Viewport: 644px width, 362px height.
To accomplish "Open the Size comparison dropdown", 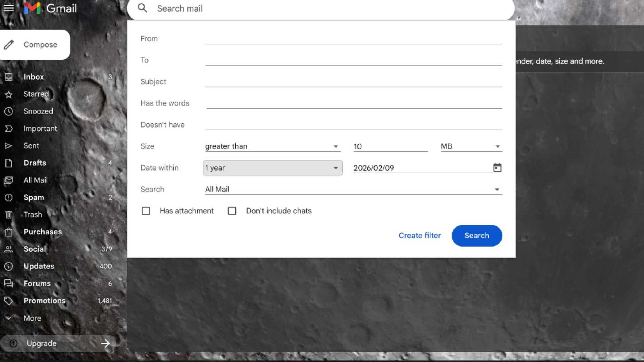I will tap(272, 146).
